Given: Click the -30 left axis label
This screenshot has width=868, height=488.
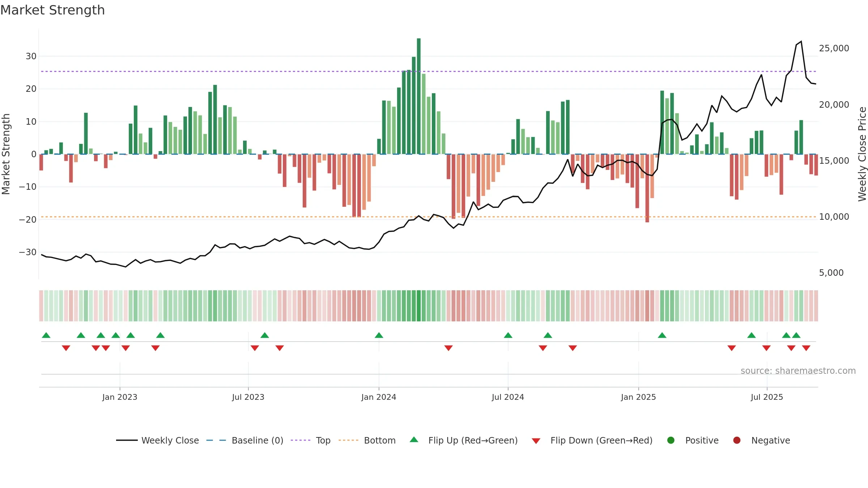Looking at the screenshot, I should (x=28, y=252).
